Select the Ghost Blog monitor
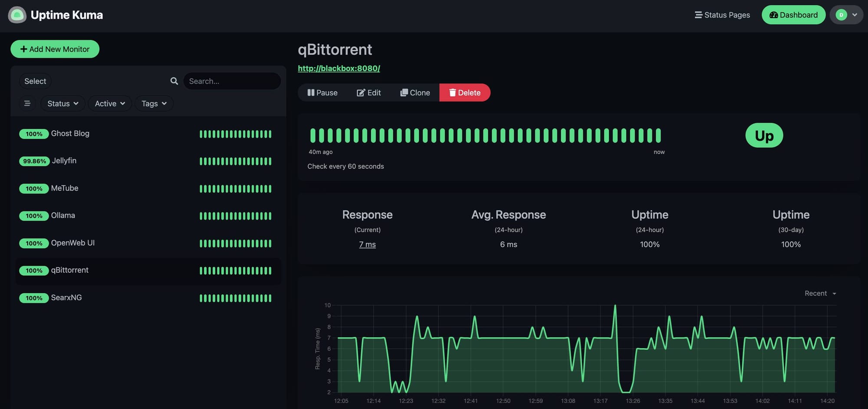868x409 pixels. click(x=148, y=134)
